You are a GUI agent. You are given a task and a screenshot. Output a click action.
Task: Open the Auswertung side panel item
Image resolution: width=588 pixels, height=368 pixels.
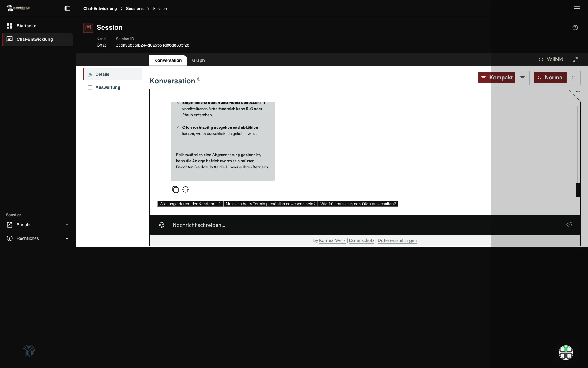pyautogui.click(x=113, y=87)
